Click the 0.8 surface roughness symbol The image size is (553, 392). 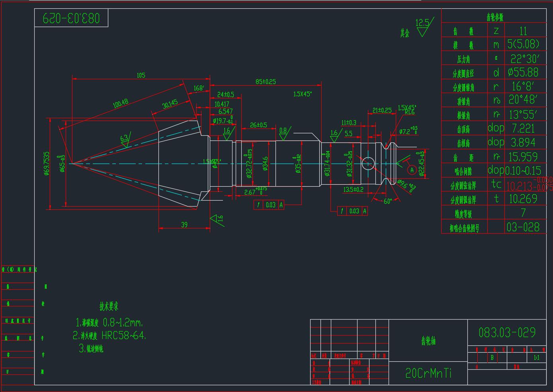283,133
